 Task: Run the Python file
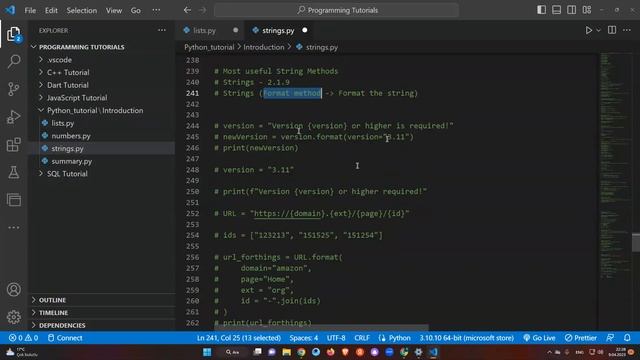click(589, 30)
